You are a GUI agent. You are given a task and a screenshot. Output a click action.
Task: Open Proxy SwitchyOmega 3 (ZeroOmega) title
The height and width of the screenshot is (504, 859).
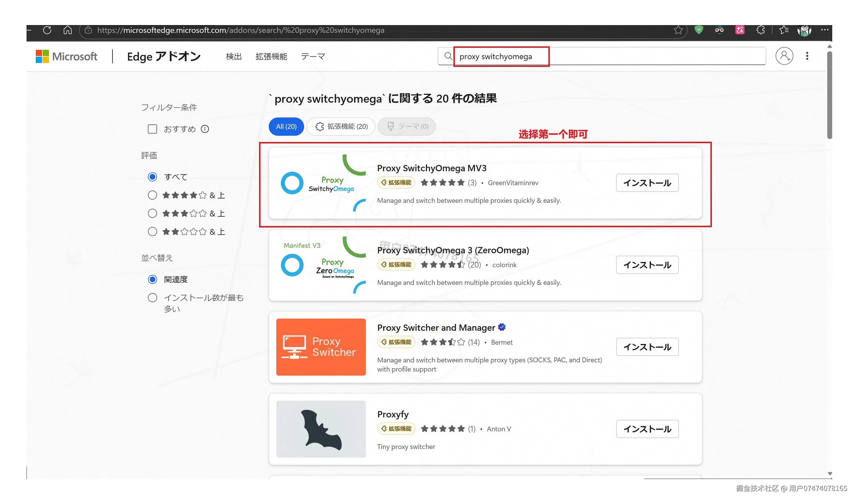453,250
